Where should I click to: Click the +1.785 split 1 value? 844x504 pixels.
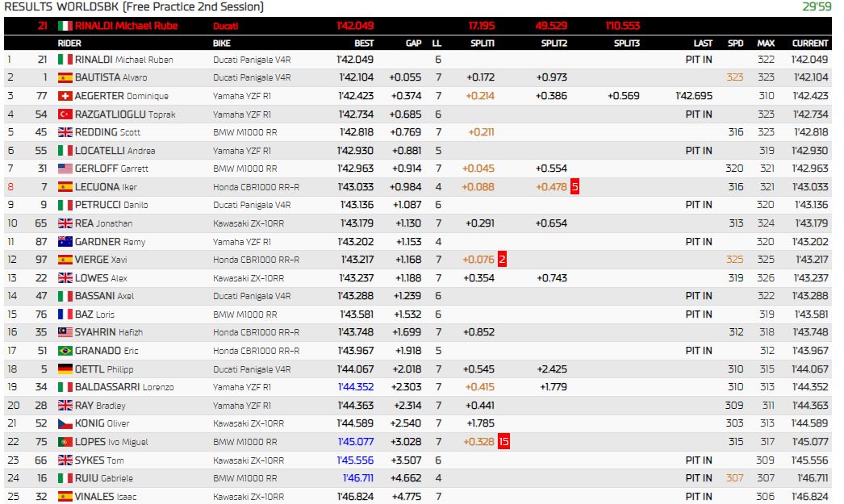(x=481, y=423)
